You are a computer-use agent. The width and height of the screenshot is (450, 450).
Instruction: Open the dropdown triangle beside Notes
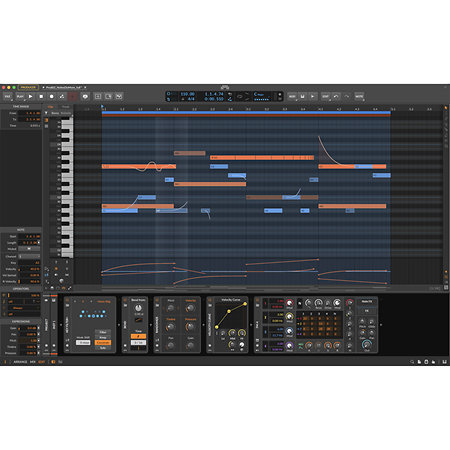coord(46,113)
